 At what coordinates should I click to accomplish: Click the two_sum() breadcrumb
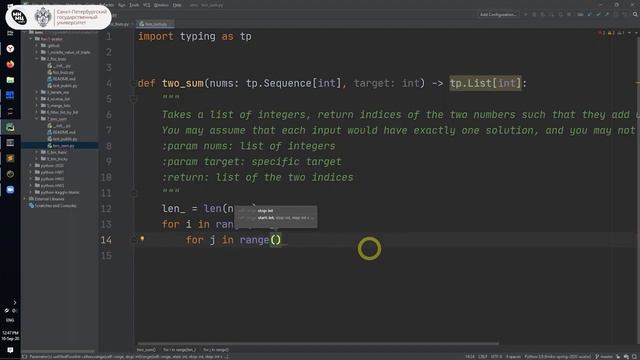point(146,349)
